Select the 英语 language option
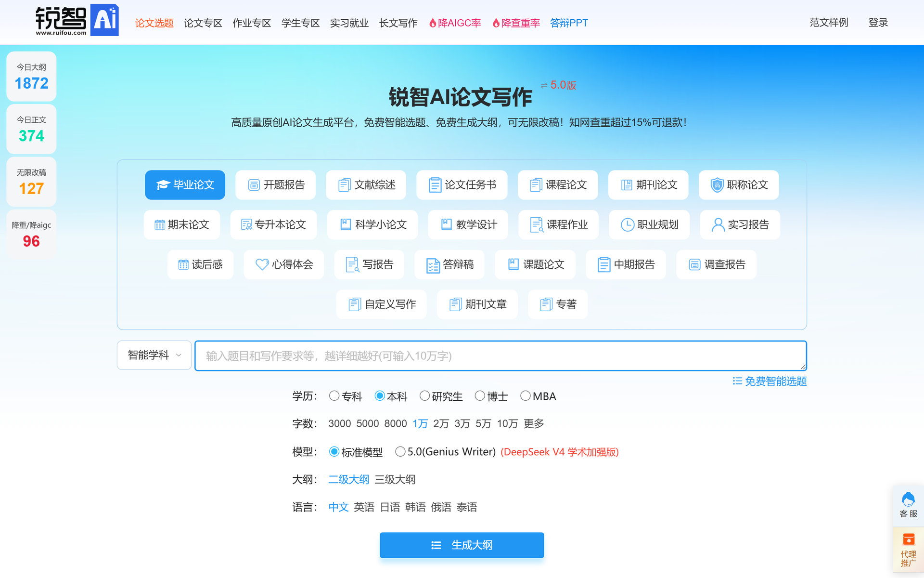The height and width of the screenshot is (578, 924). click(x=364, y=507)
